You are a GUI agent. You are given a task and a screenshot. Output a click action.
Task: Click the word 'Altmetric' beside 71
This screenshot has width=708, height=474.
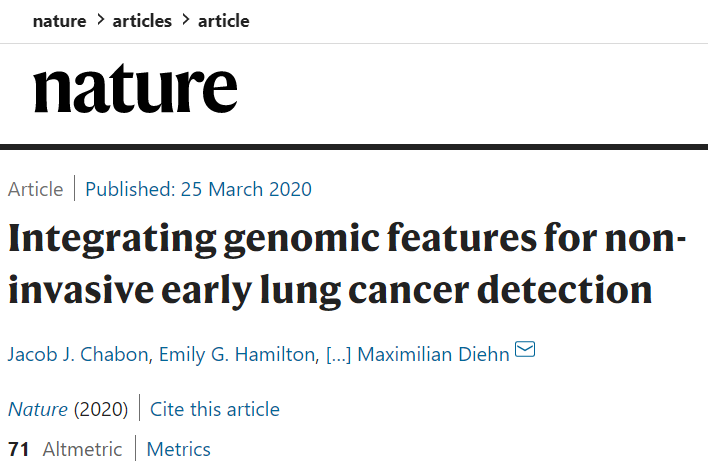(82, 449)
